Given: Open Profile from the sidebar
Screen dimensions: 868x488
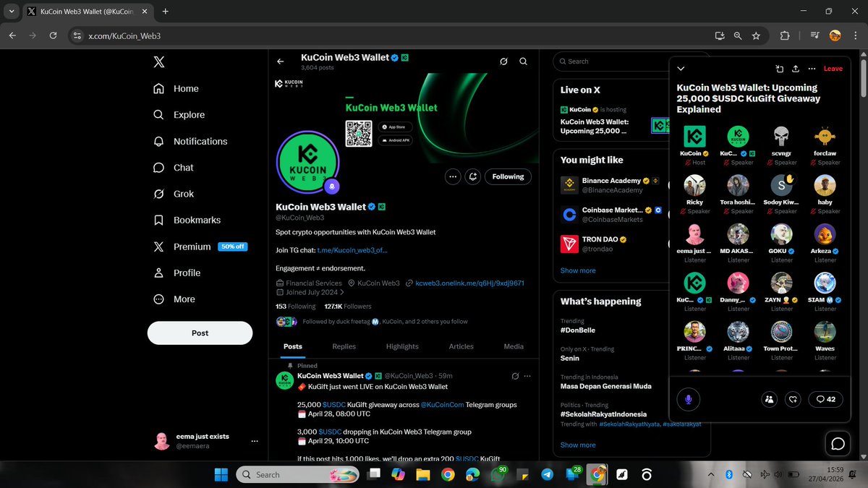Looking at the screenshot, I should click(x=176, y=273).
